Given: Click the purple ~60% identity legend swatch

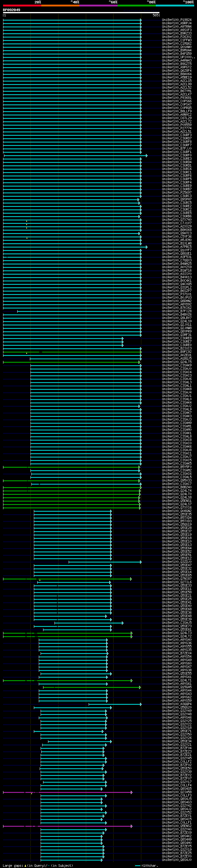Looking at the screenshot, I should coord(99,6).
